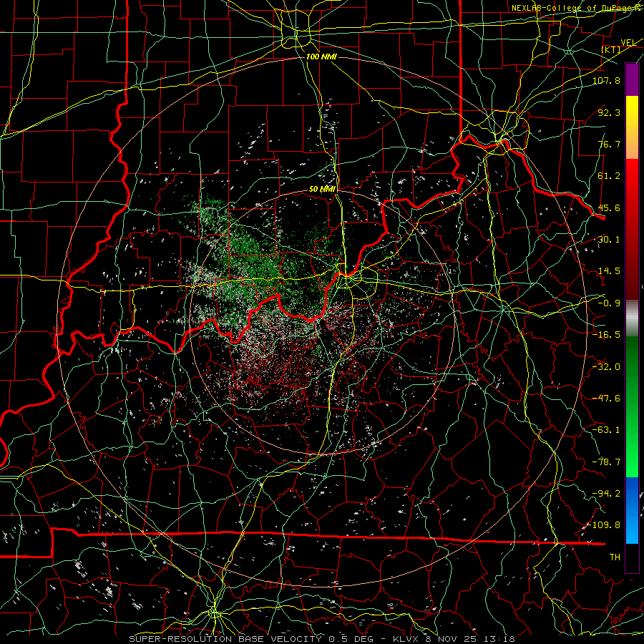Pick the black TH segment of the color bar
Image resolution: width=644 pixels, height=644 pixels.
point(632,557)
